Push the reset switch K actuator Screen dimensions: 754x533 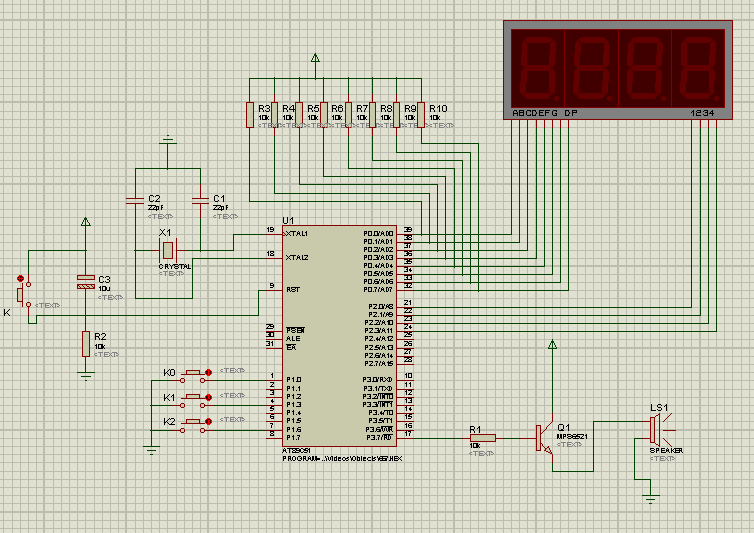[x=20, y=295]
